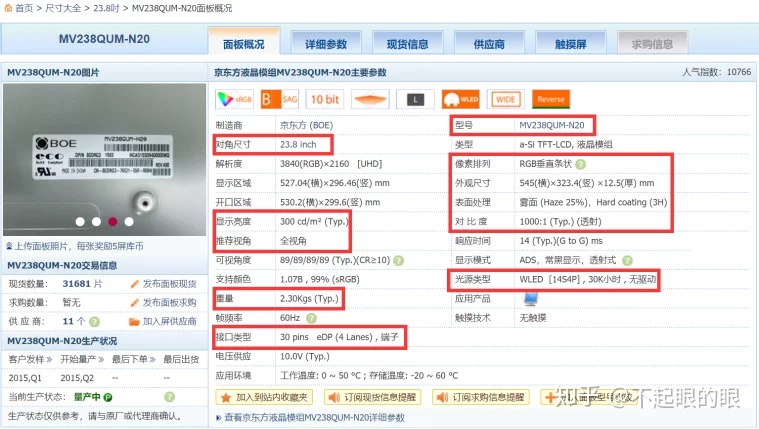Click the 1.07B, 99% (sRGB) color value
The image size is (759, 429).
pos(319,279)
